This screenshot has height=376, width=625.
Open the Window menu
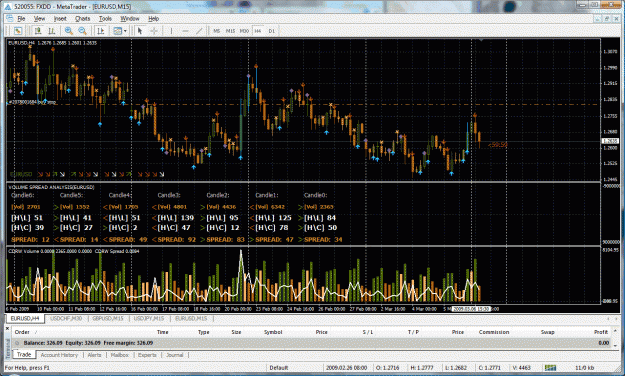(x=130, y=18)
